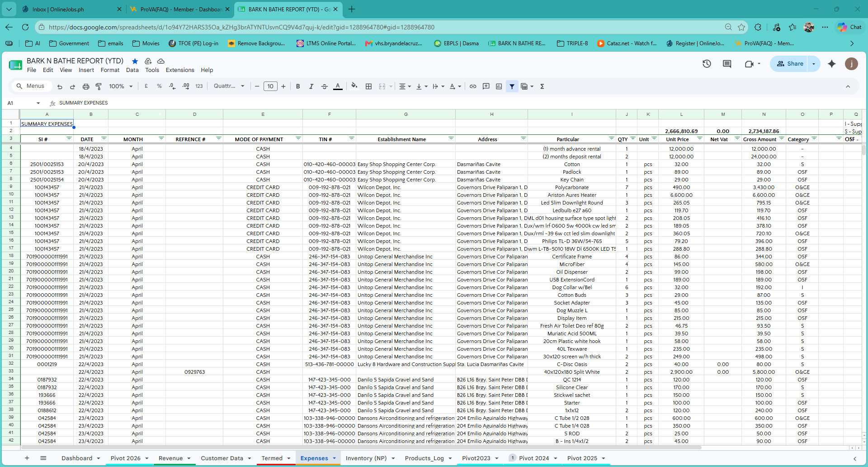This screenshot has width=868, height=467.
Task: Increase font size with plus button
Action: [283, 86]
